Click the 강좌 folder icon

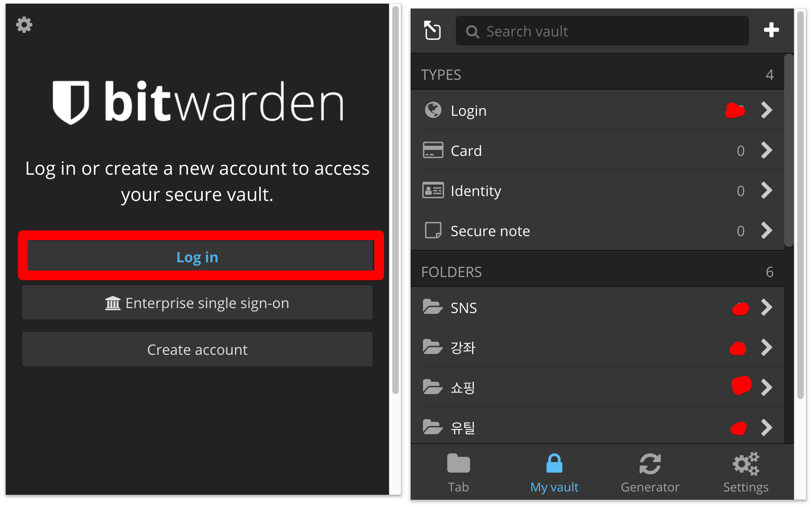click(432, 347)
